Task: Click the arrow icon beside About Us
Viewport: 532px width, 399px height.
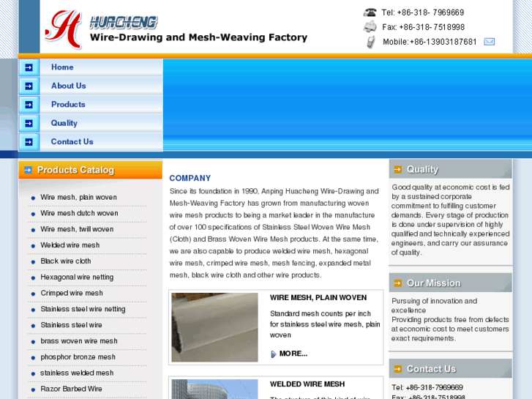Action: (x=29, y=86)
